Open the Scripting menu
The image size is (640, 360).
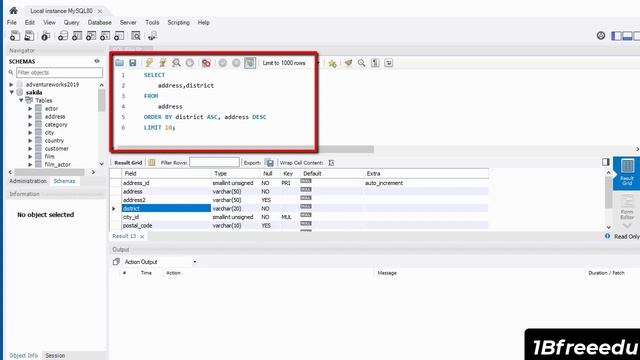[178, 22]
